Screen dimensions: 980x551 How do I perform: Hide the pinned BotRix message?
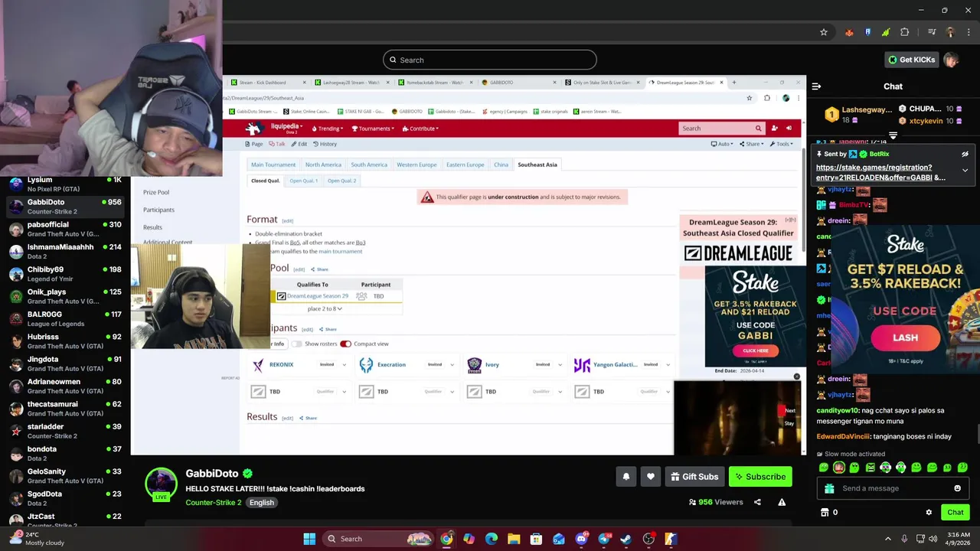coord(965,154)
